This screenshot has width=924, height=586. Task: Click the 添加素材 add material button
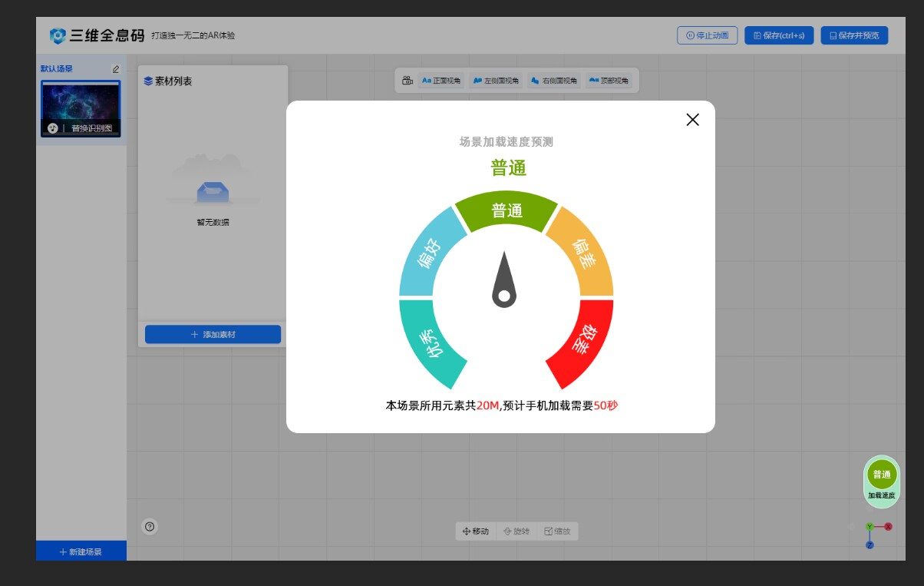pyautogui.click(x=213, y=335)
